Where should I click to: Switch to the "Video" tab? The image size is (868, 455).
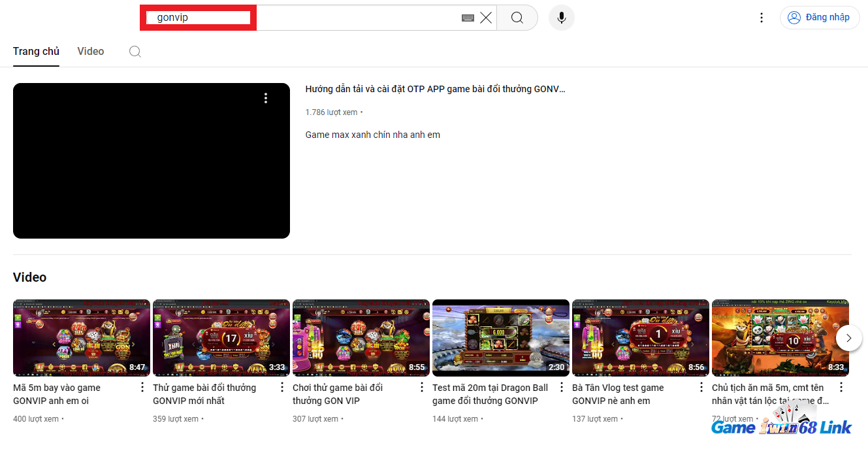coord(90,51)
